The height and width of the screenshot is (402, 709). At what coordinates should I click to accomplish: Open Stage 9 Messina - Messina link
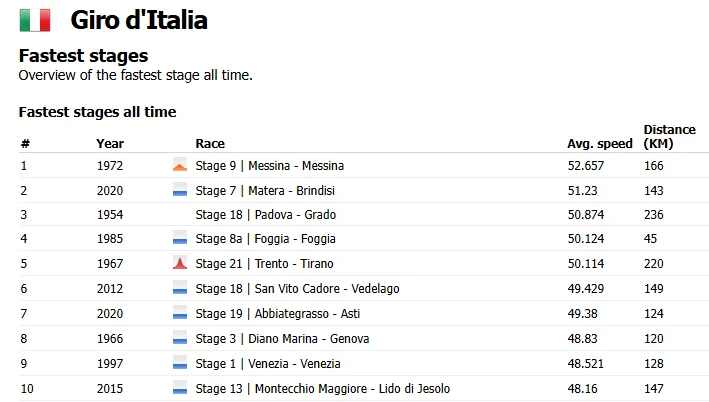pyautogui.click(x=269, y=166)
